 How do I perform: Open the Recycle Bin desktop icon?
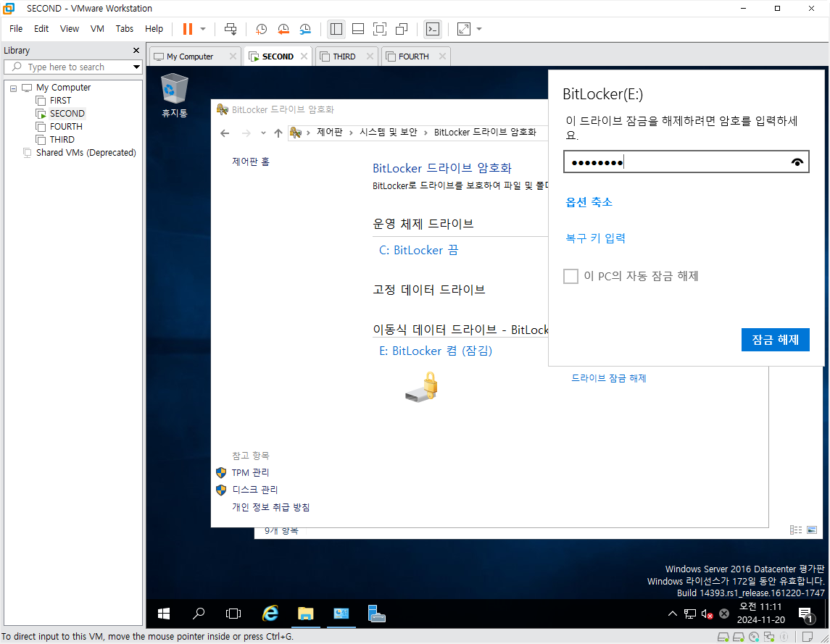coord(174,95)
